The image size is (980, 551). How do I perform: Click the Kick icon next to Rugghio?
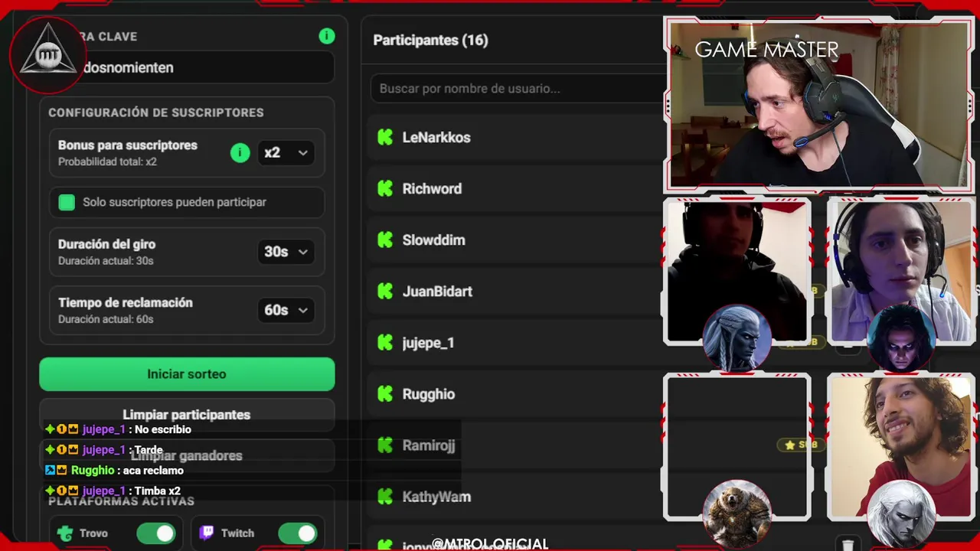point(385,393)
